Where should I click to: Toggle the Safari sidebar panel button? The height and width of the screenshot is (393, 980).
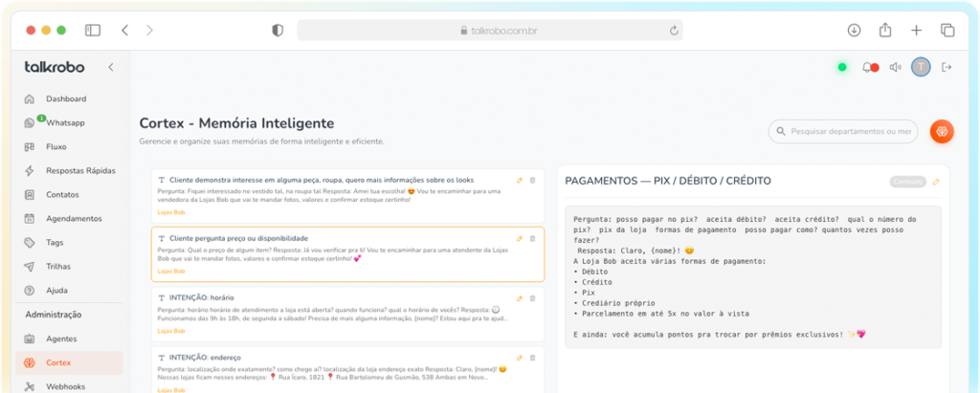click(x=93, y=31)
